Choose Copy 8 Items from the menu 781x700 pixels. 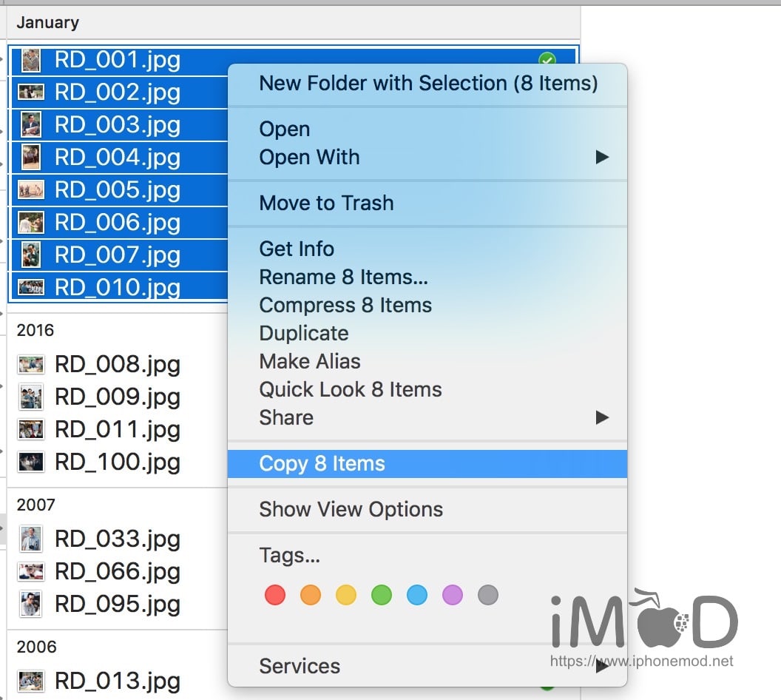[322, 463]
